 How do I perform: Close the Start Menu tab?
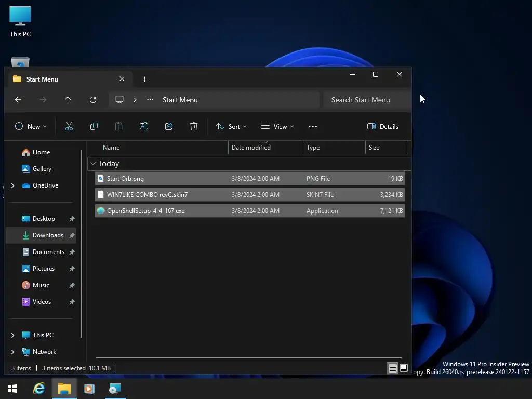[x=122, y=79]
